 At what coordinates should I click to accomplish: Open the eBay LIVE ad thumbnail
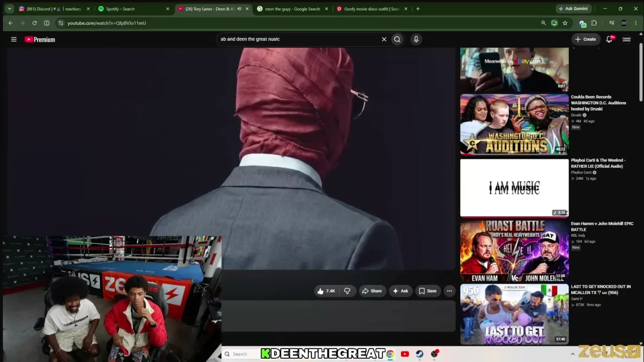click(x=514, y=70)
